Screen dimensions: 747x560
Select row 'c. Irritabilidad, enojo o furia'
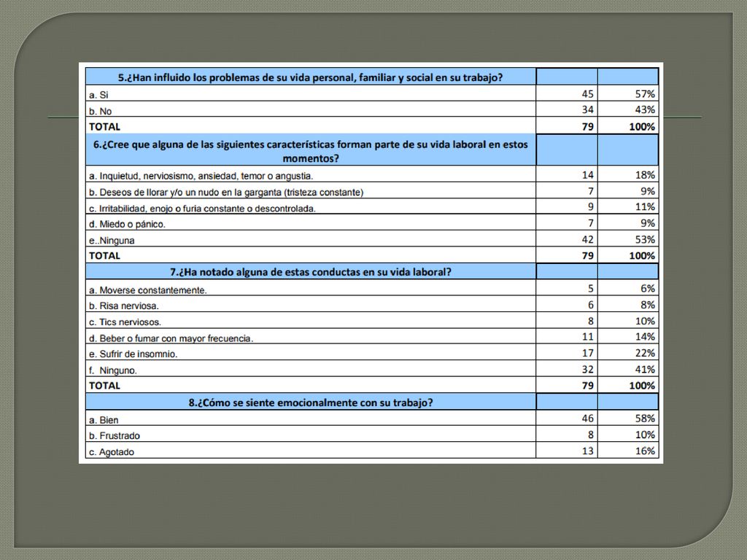point(202,208)
